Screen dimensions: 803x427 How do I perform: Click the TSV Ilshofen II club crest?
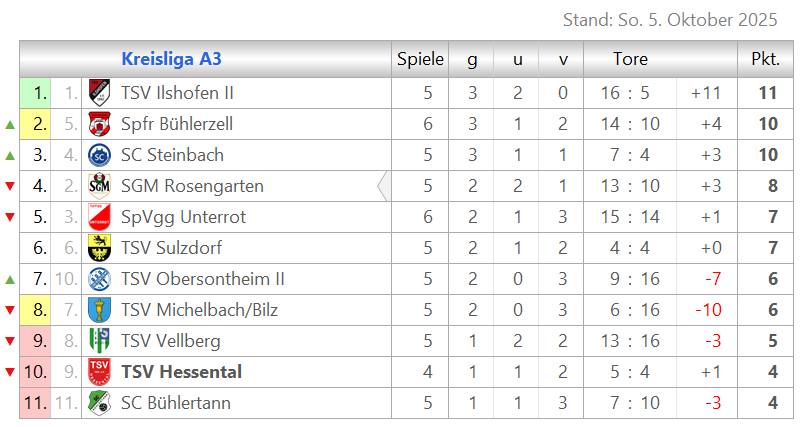99,93
